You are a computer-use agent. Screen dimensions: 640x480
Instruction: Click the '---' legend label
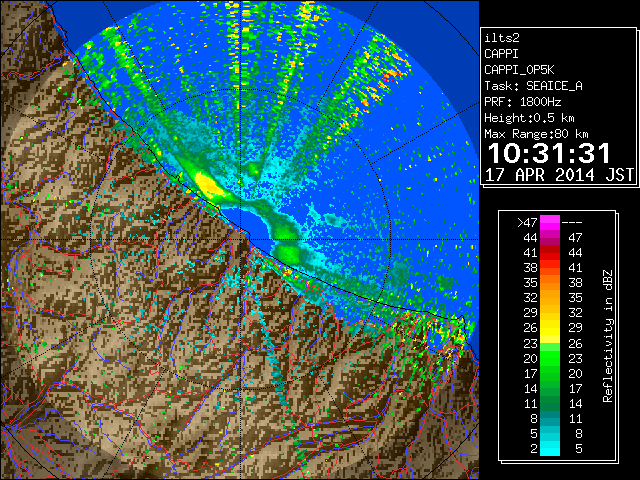[x=572, y=222]
